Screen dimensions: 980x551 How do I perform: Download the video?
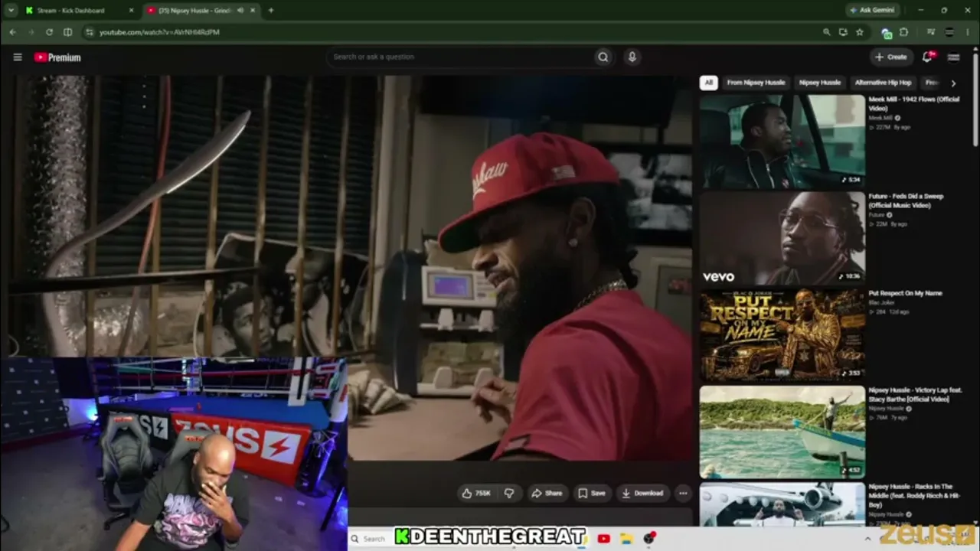643,494
